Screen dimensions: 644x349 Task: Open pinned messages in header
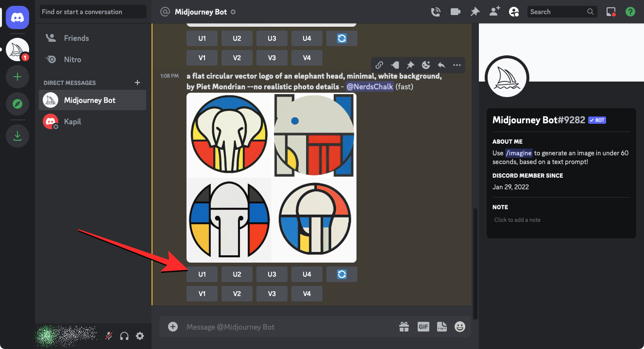coord(475,12)
